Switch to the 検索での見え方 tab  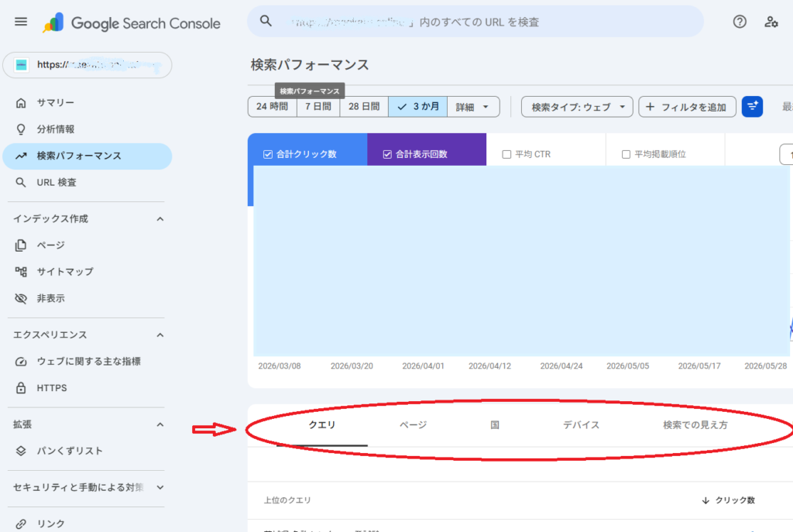(695, 425)
